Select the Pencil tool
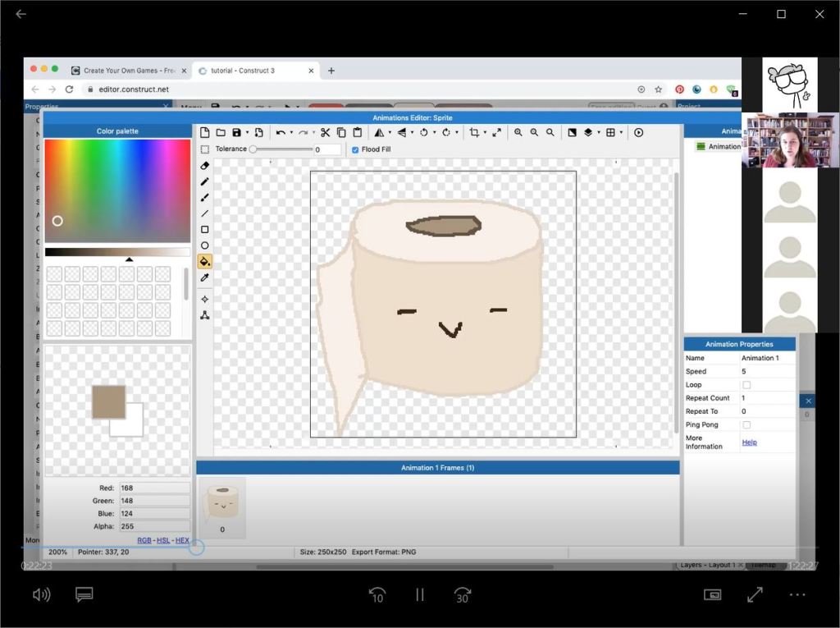This screenshot has height=628, width=840. click(205, 181)
